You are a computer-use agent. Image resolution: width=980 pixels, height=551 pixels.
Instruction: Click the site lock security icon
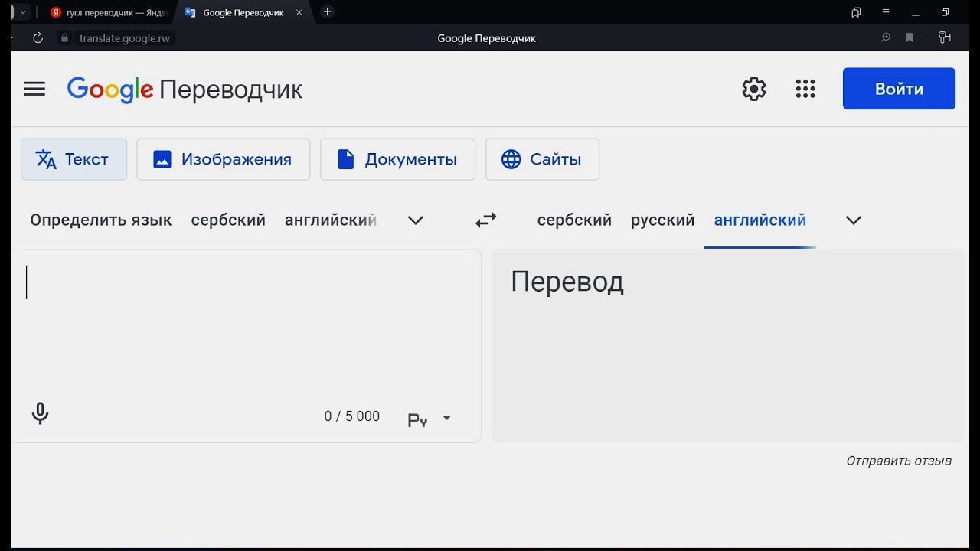coord(64,37)
